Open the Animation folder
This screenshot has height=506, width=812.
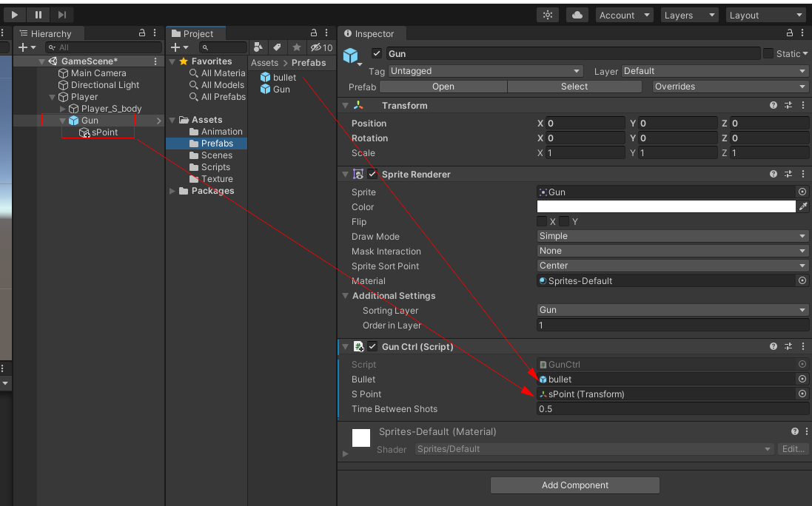tap(221, 132)
